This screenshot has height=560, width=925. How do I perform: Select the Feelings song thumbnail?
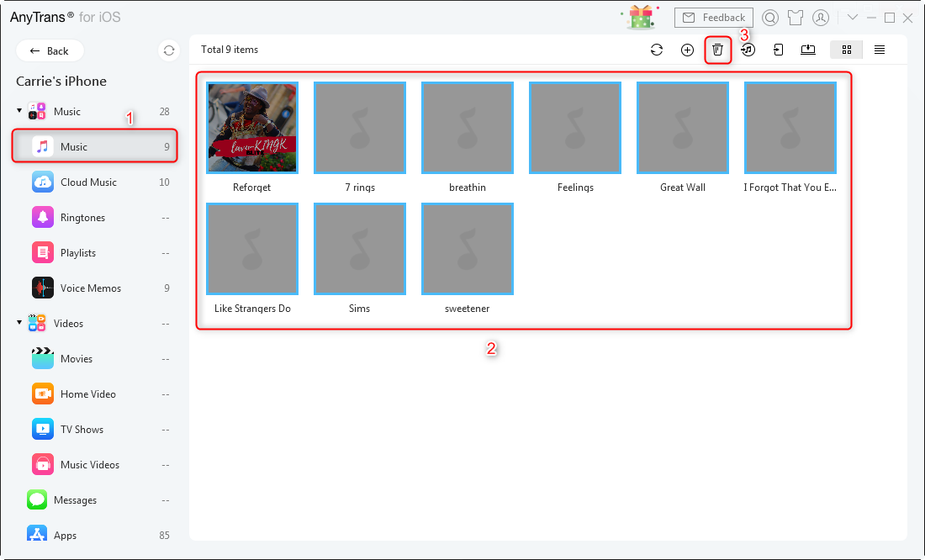575,128
